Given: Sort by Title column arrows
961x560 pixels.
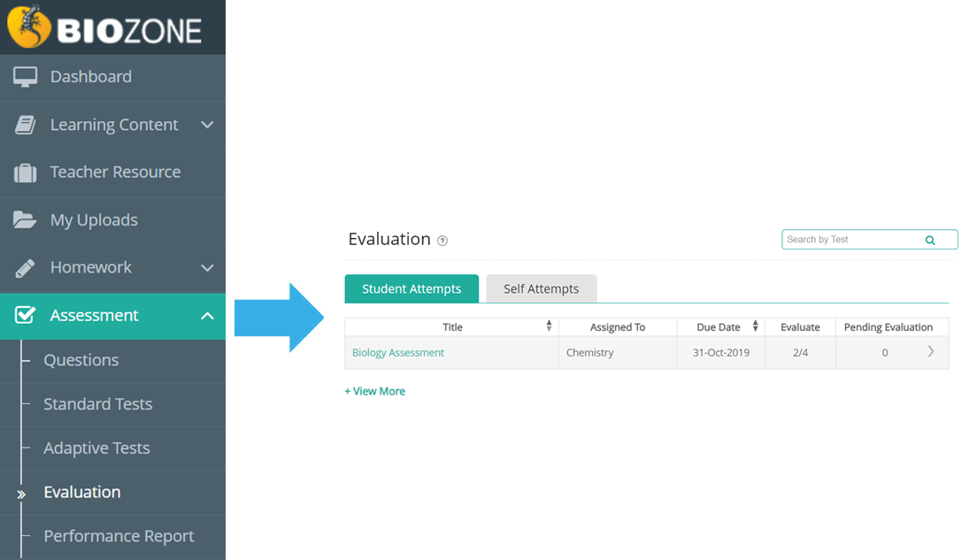Looking at the screenshot, I should coord(549,326).
